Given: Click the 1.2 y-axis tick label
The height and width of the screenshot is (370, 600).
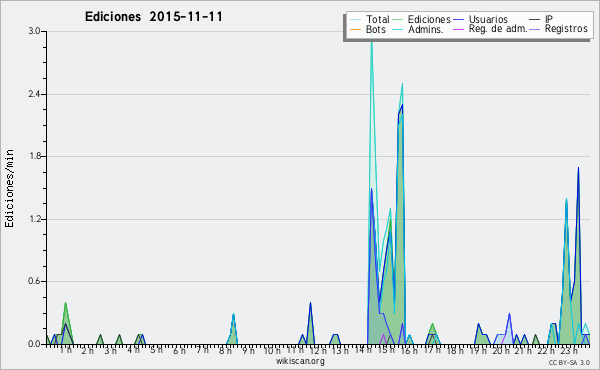Looking at the screenshot, I should [35, 219].
